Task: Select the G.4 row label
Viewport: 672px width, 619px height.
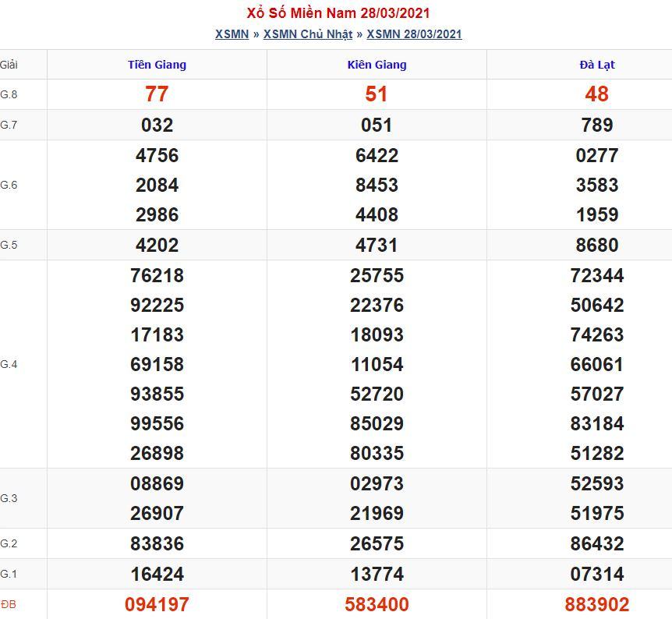Action: (9, 364)
